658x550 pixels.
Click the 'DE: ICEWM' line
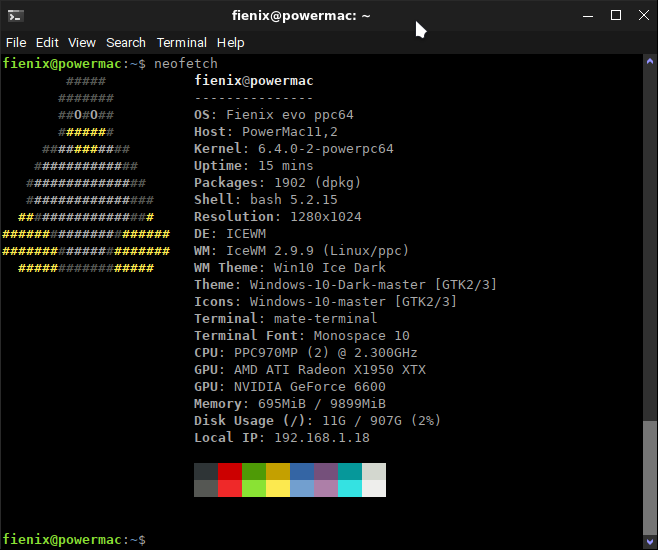coord(230,234)
